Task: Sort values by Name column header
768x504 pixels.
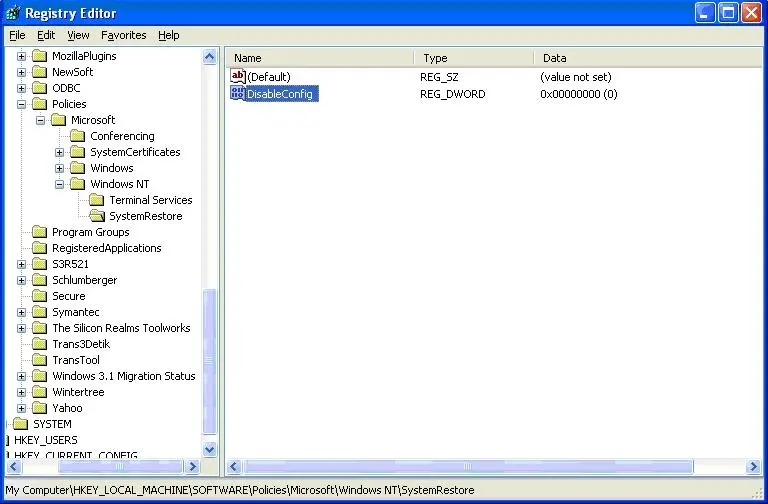Action: pos(318,58)
